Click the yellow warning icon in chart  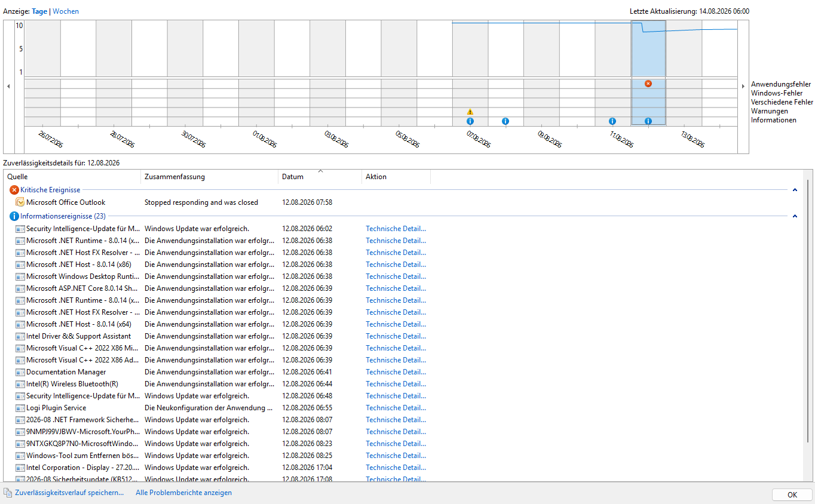(470, 112)
